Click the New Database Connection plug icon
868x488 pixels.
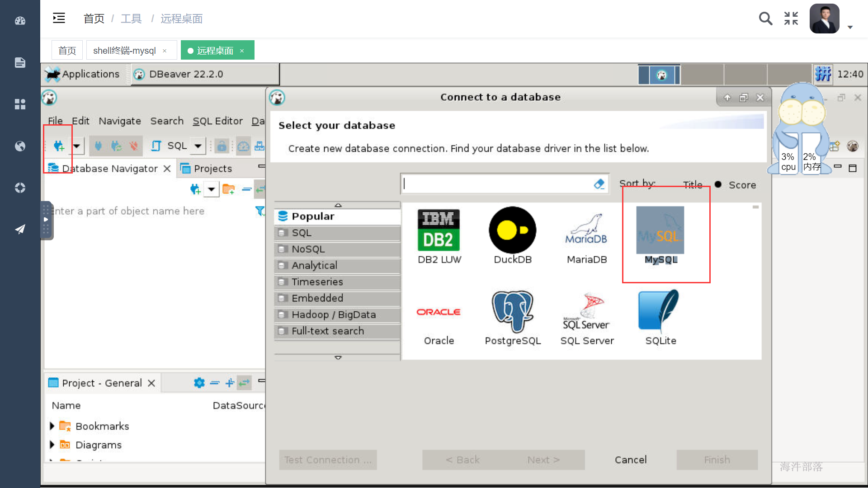tap(59, 146)
